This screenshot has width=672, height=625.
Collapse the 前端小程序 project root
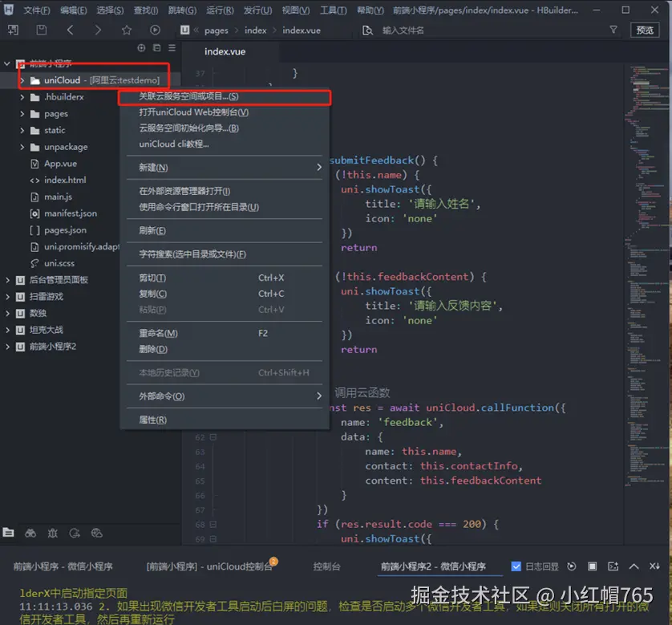coord(7,64)
